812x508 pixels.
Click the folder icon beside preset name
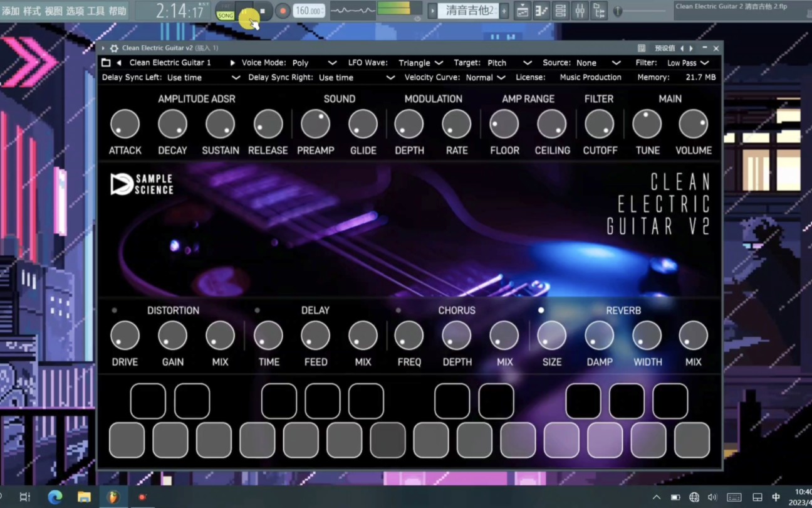click(x=106, y=63)
